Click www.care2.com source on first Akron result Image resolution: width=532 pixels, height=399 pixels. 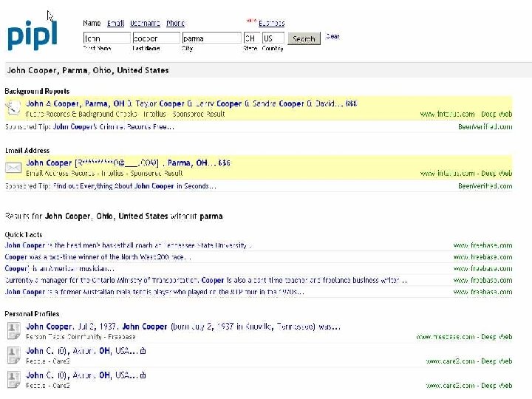click(x=450, y=361)
